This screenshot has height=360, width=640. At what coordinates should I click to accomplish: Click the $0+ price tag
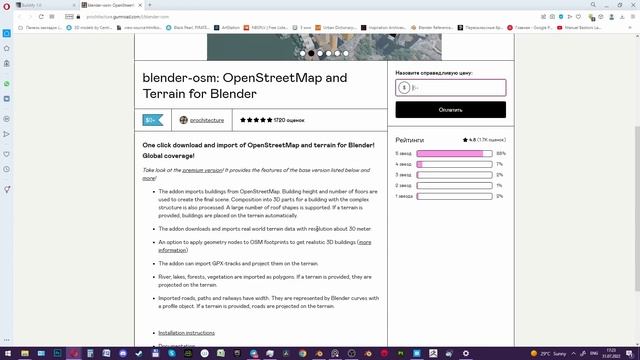click(x=153, y=120)
